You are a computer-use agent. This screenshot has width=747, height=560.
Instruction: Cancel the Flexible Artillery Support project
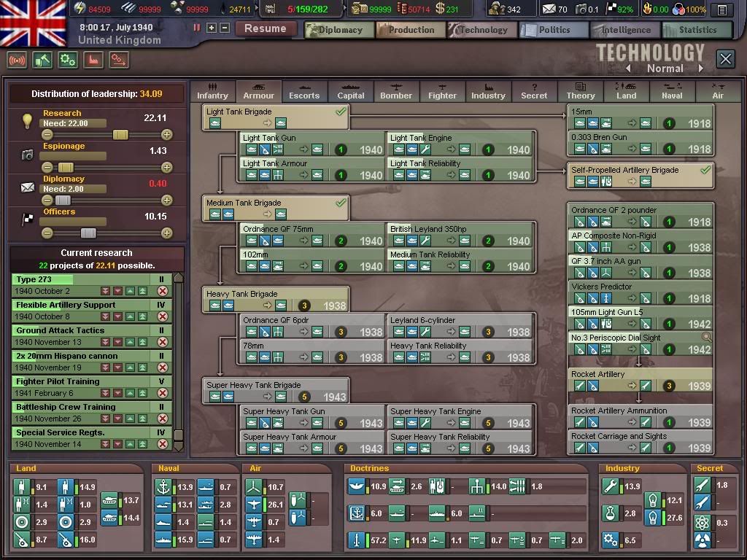coord(163,316)
